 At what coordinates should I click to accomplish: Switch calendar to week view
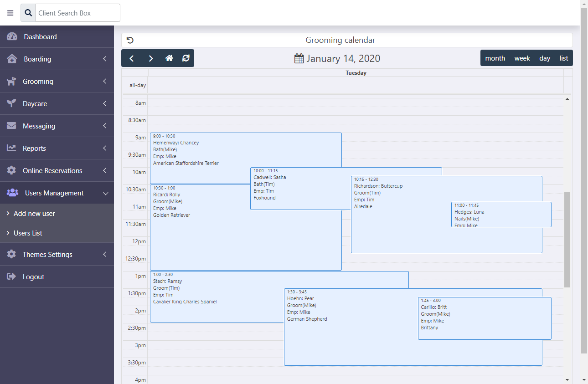(522, 58)
